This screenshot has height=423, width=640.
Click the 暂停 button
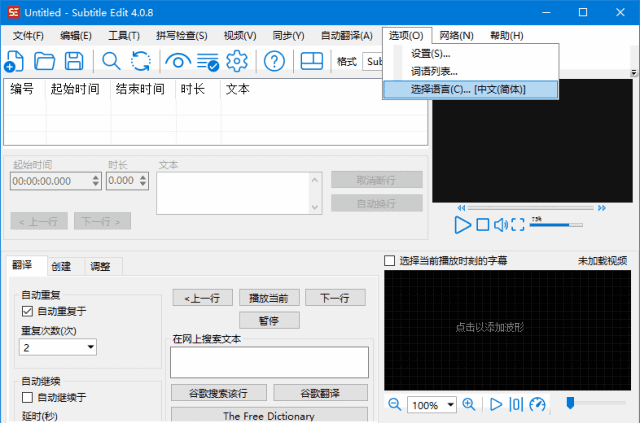click(269, 321)
